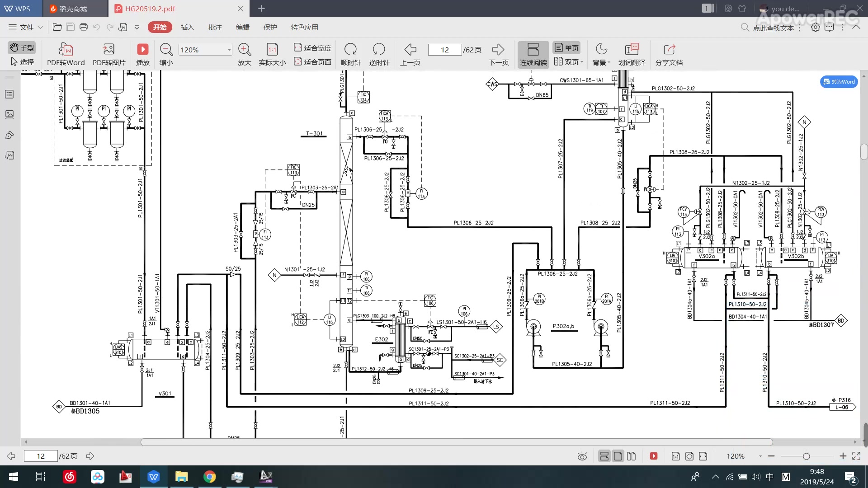The height and width of the screenshot is (488, 868).
Task: Expand the 双页 dropdown arrow
Action: (582, 62)
